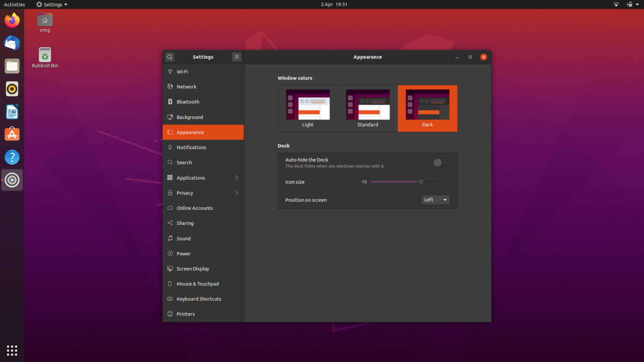This screenshot has width=644, height=362.
Task: Open Sound settings via note icon
Action: tap(170, 238)
